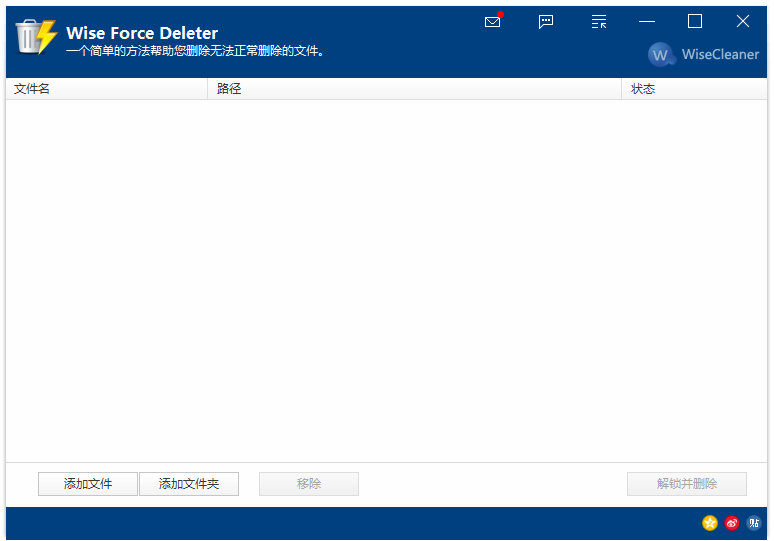Click the feedback speech bubble icon
Screen dimensions: 774x541
click(x=546, y=22)
